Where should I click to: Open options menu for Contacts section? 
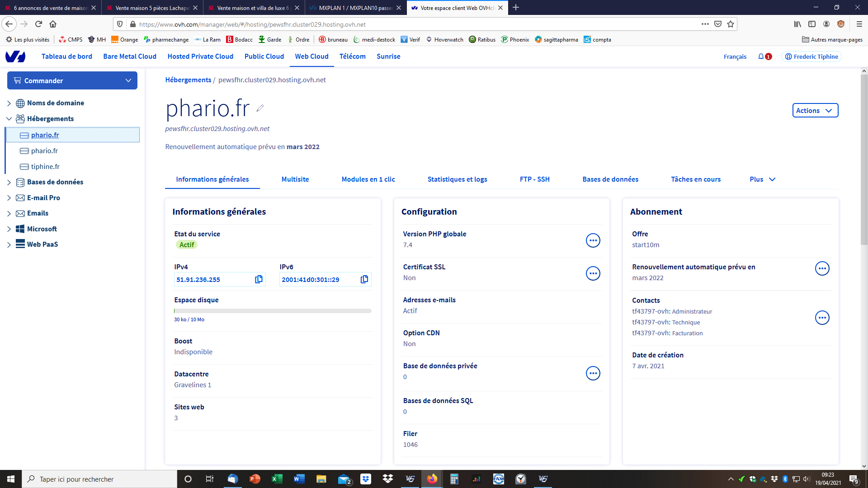(822, 318)
